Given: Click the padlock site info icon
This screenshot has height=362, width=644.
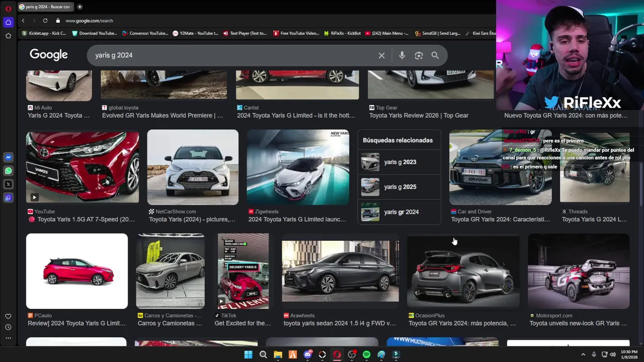Looking at the screenshot, I should (x=58, y=21).
